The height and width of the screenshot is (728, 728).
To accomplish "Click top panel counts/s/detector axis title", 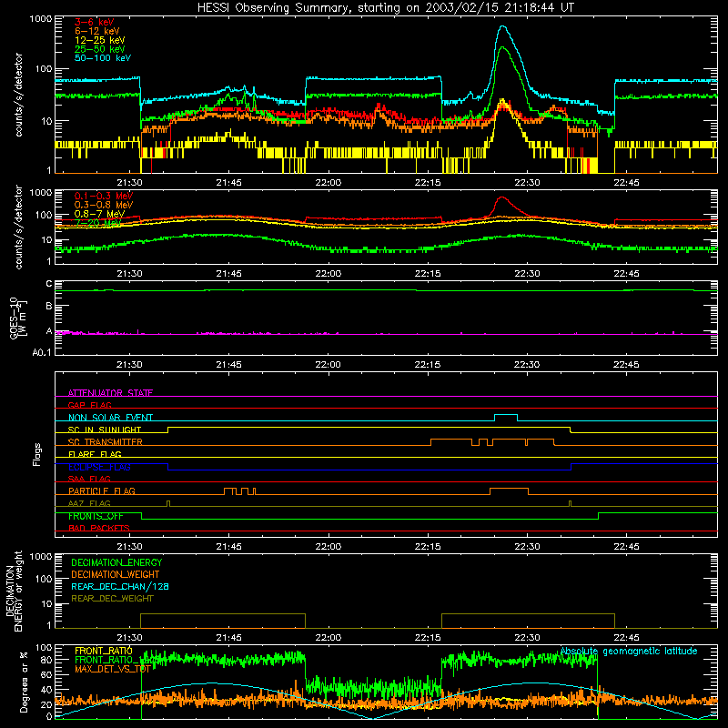I will pyautogui.click(x=18, y=95).
